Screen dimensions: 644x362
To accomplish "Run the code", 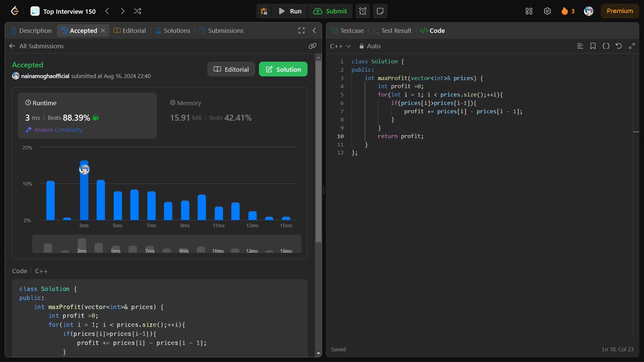I will tap(290, 11).
